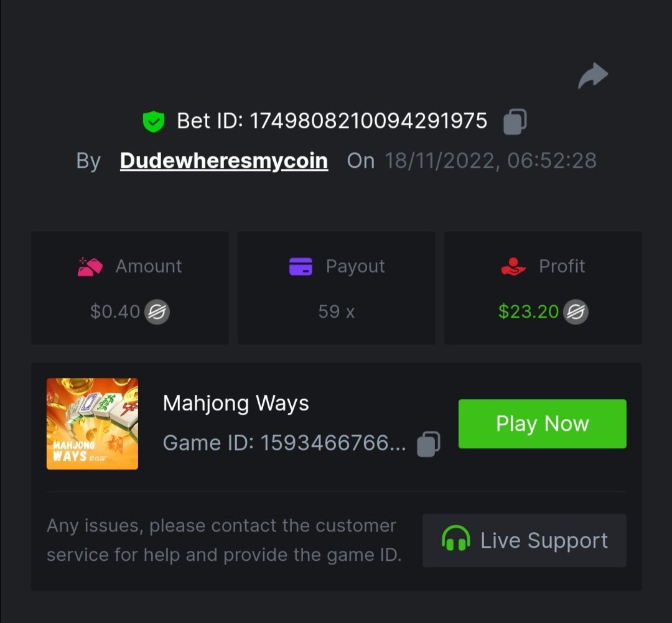This screenshot has width=672, height=623.
Task: Click the bet date and time
Action: pyautogui.click(x=490, y=160)
